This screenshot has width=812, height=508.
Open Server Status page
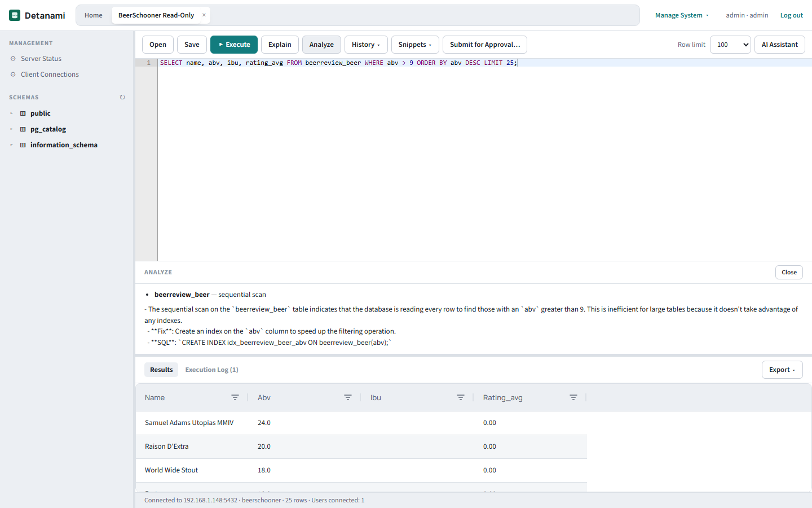[x=41, y=59]
